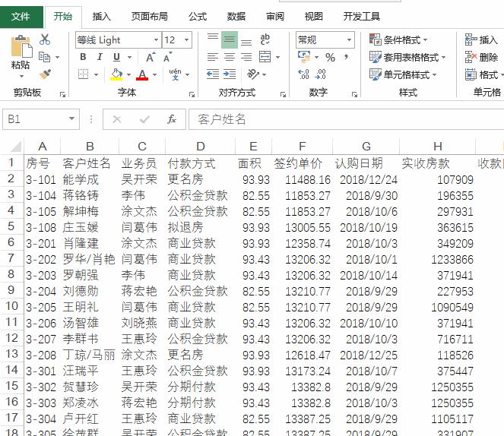Open font name dropdown 等线 Light
504x436 pixels.
tap(156, 39)
